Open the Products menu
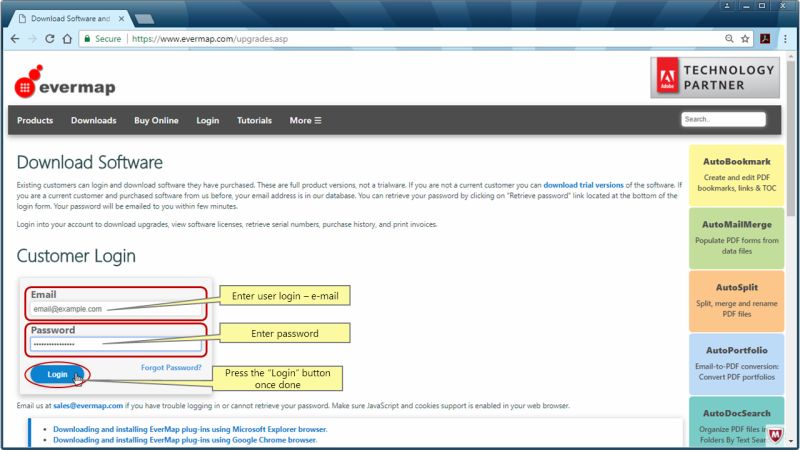 click(35, 120)
